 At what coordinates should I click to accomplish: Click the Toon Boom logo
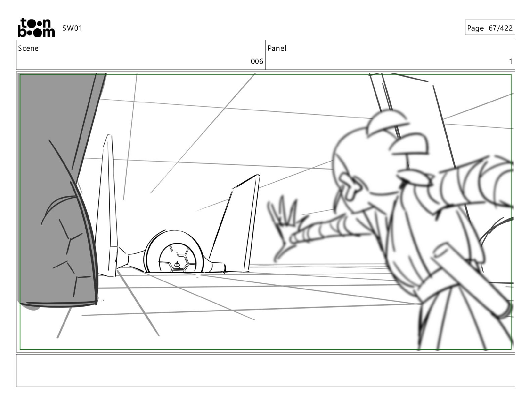(x=36, y=28)
